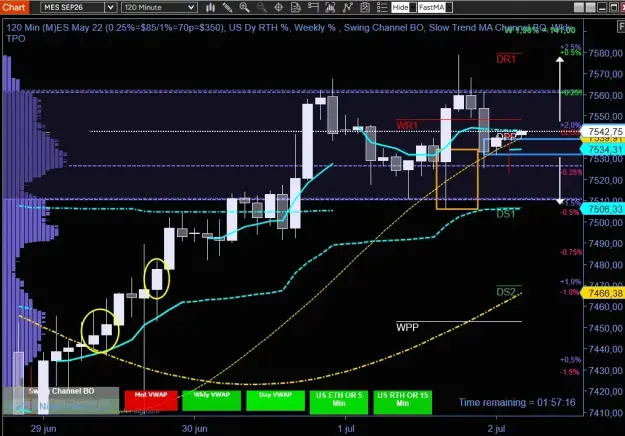Open the strategies clipboard icon
Screen dimensions: 625x436
point(365,7)
